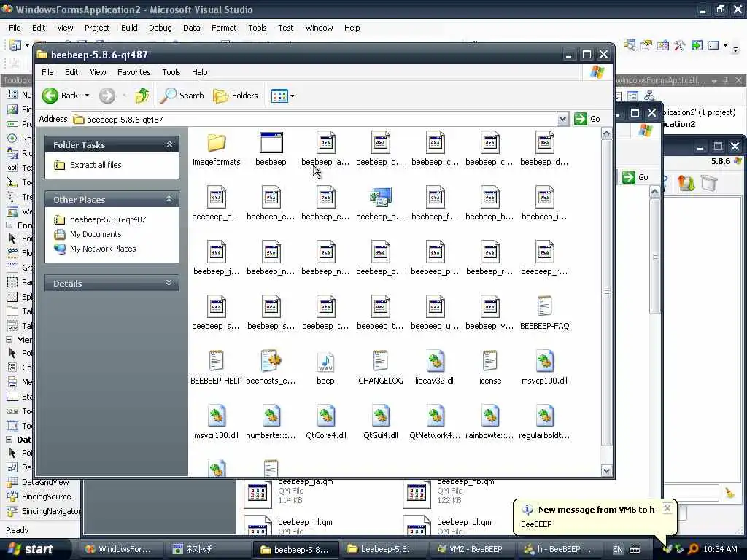
Task: Select the beebeep_j... file icon
Action: click(216, 252)
